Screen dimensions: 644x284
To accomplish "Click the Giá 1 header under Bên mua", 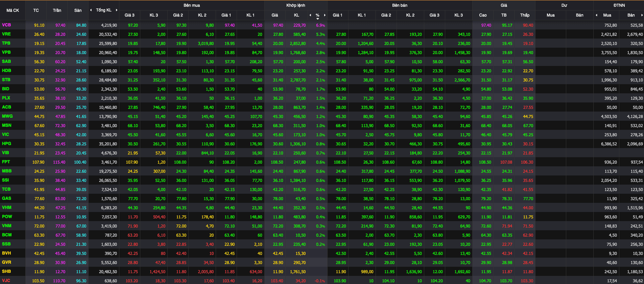I will tap(226, 15).
